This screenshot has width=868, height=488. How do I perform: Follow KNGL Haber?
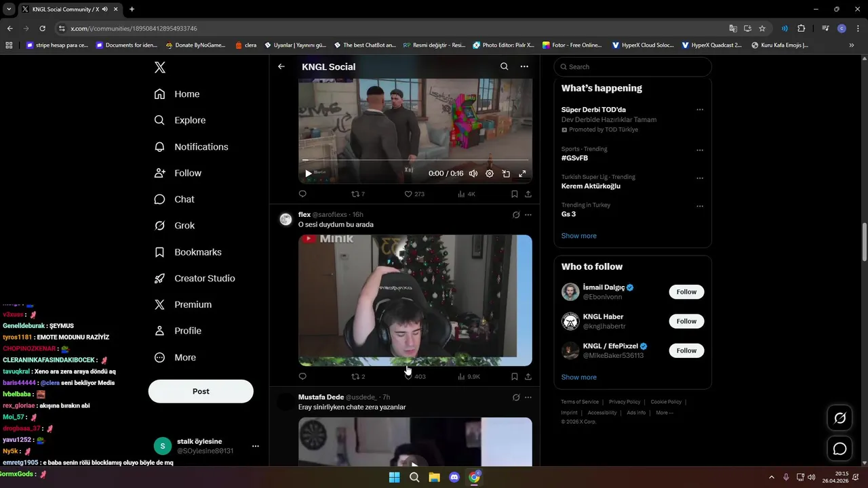[686, 321]
